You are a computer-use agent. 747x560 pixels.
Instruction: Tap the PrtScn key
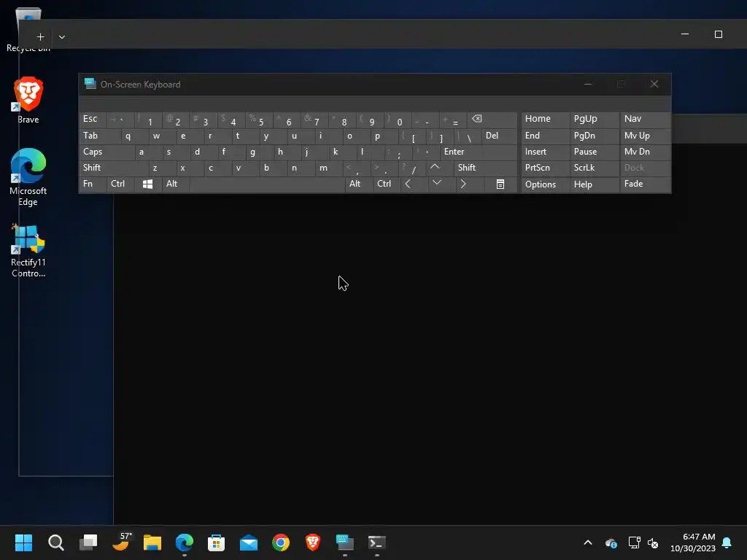[x=545, y=168]
